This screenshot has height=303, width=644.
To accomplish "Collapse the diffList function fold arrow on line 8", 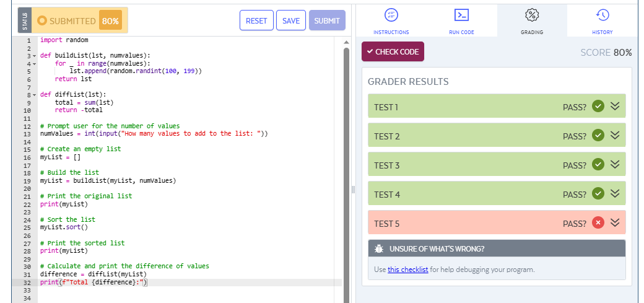I will click(34, 95).
